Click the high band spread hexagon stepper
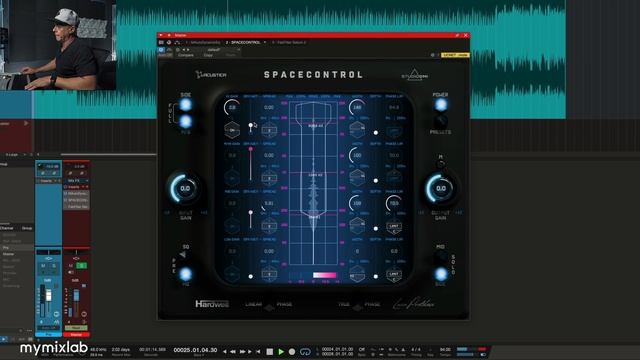This screenshot has width=640, height=360. [x=269, y=131]
